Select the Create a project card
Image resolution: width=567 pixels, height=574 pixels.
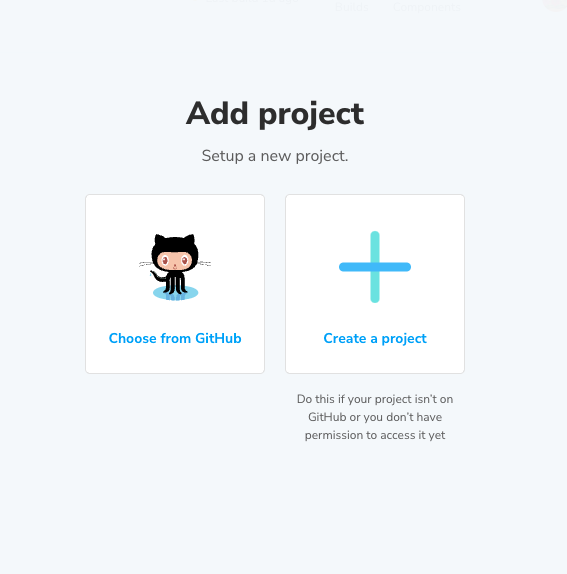(x=375, y=284)
